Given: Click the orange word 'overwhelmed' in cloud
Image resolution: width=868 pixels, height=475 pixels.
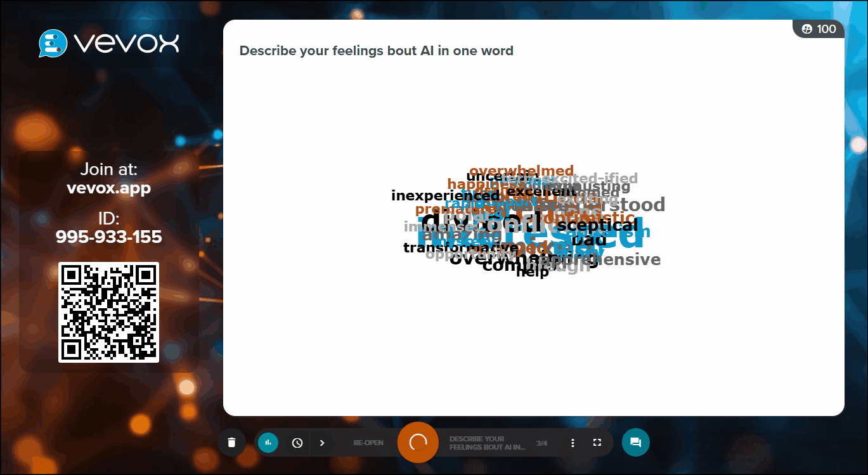Looking at the screenshot, I should [521, 171].
